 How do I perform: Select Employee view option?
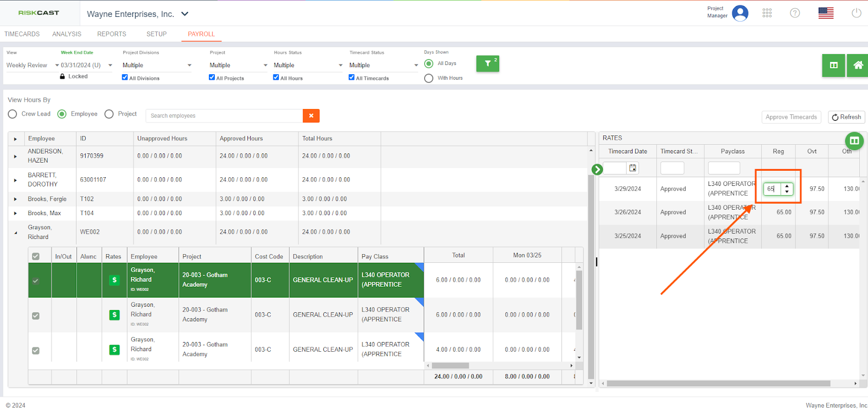[62, 114]
